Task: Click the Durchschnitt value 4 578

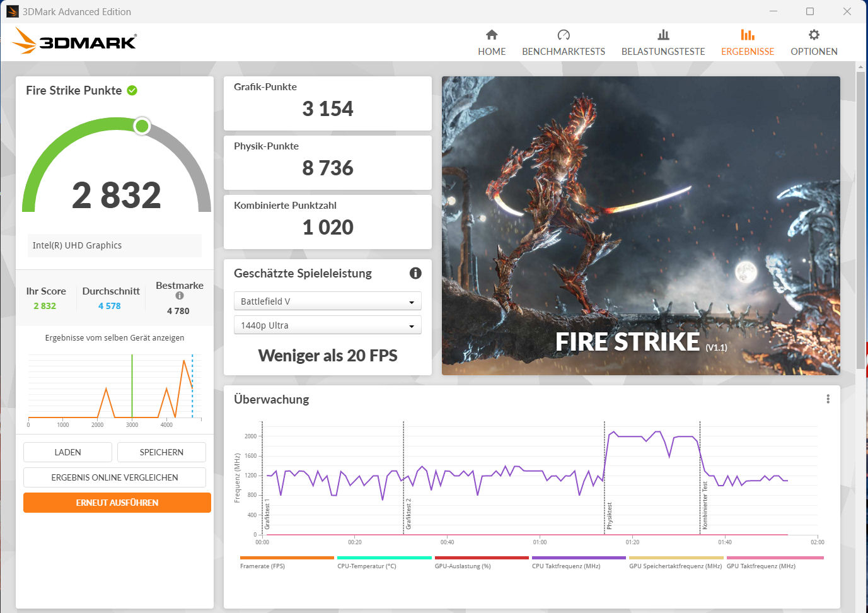Action: pos(109,306)
